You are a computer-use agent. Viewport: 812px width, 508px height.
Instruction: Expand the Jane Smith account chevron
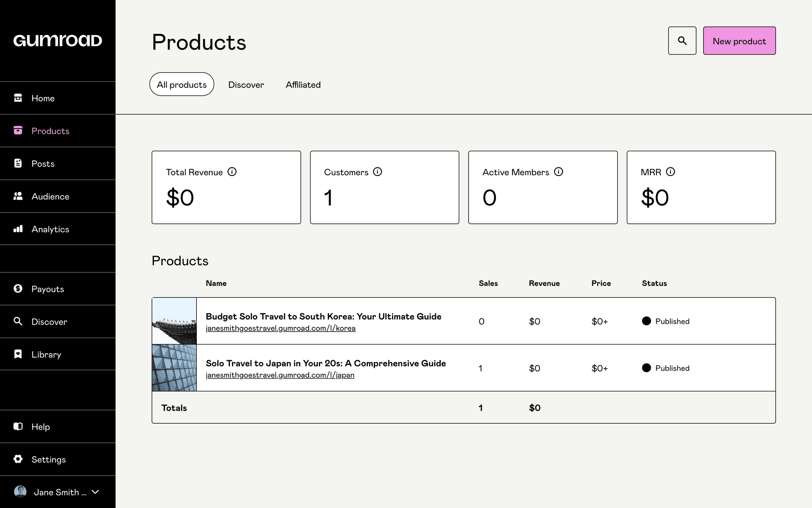(x=95, y=492)
